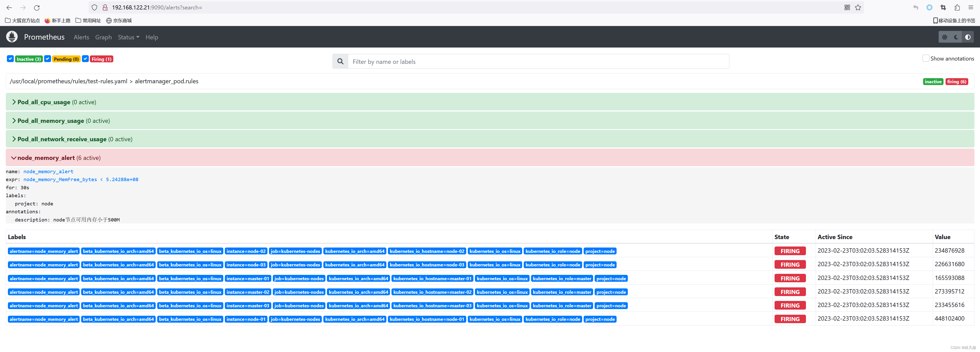
Task: Click instance=master-03 label badge
Action: [x=248, y=306]
